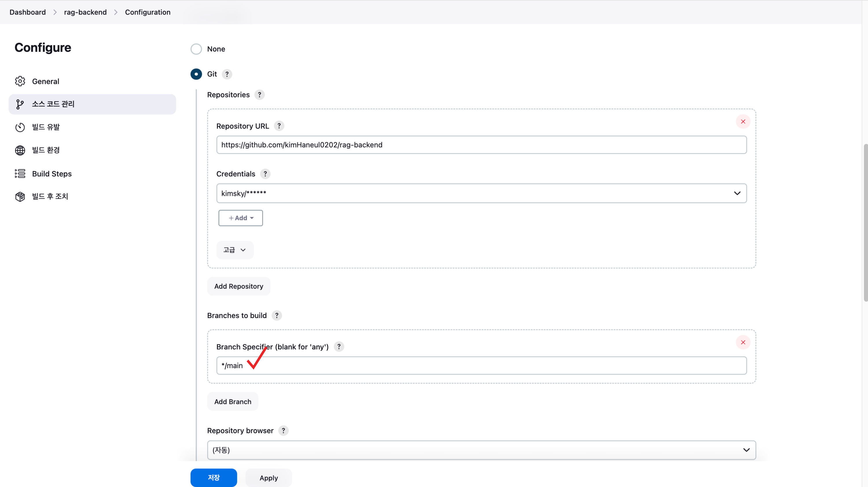Go to 소스 코드 관리 section

92,104
